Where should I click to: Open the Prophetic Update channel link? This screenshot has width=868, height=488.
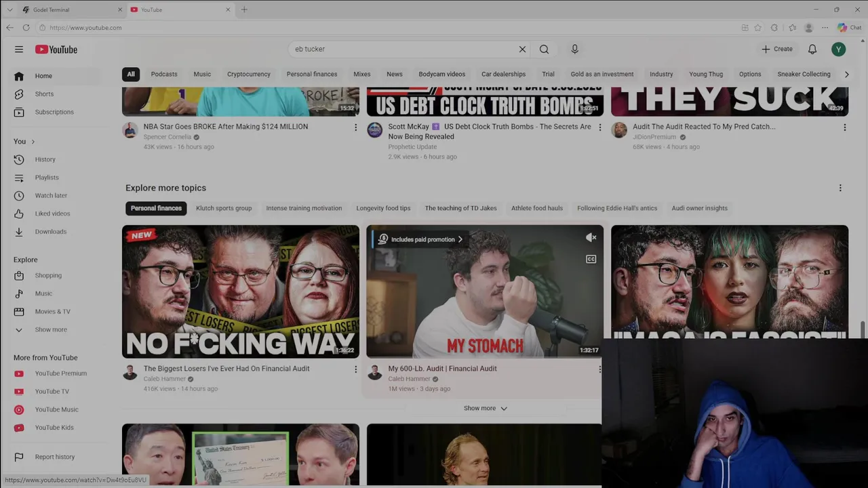(412, 147)
